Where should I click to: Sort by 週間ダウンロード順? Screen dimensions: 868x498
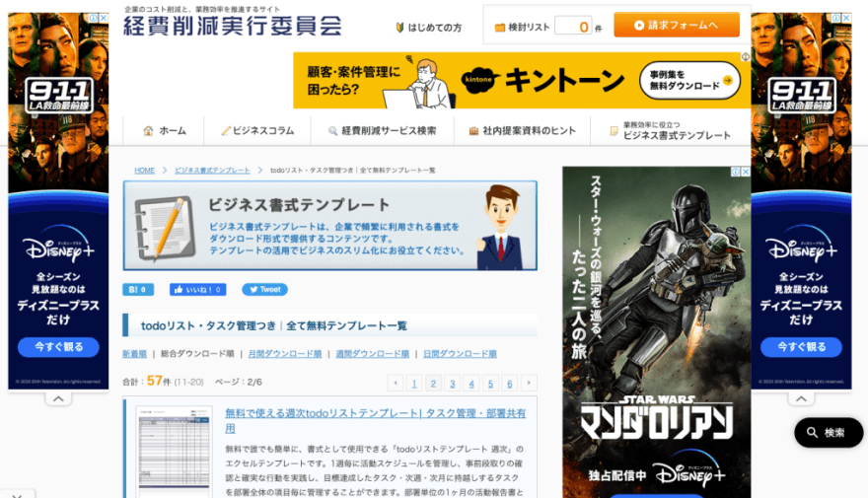373,354
